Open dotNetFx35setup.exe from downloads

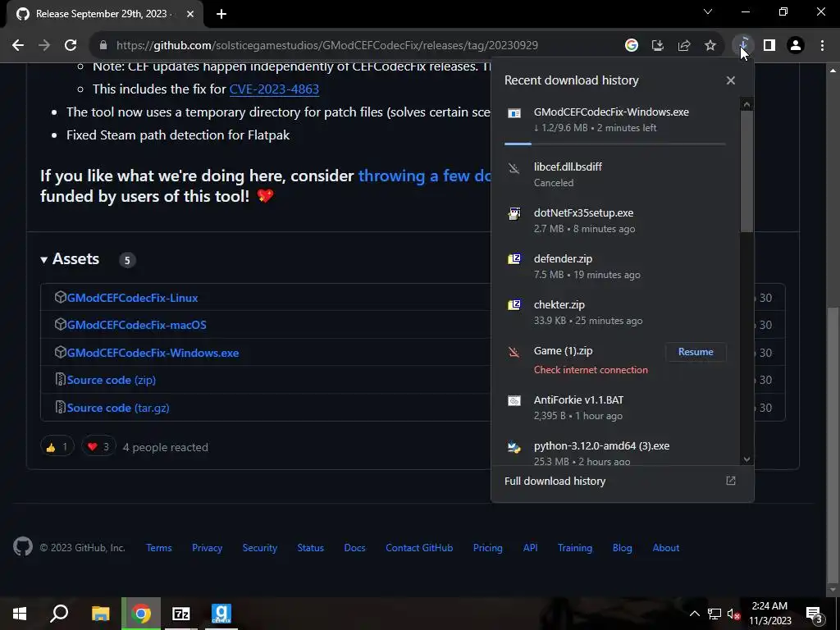pos(615,220)
